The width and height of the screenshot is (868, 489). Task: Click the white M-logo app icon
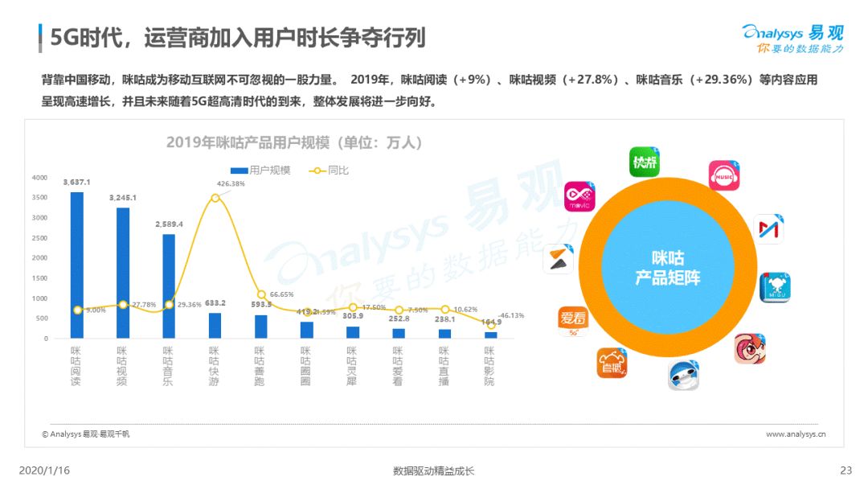(769, 228)
